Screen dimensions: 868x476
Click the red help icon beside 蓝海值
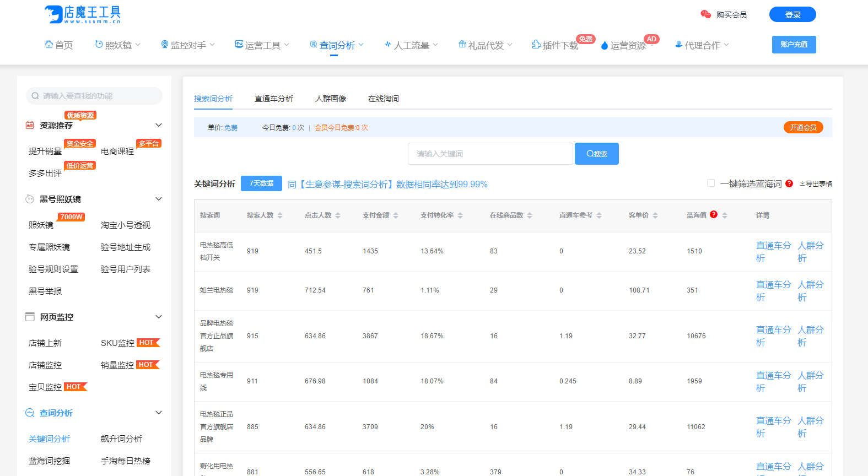point(714,214)
